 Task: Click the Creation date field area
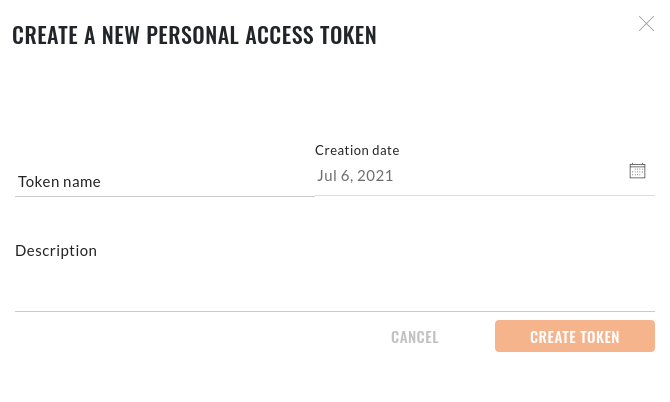pyautogui.click(x=470, y=176)
